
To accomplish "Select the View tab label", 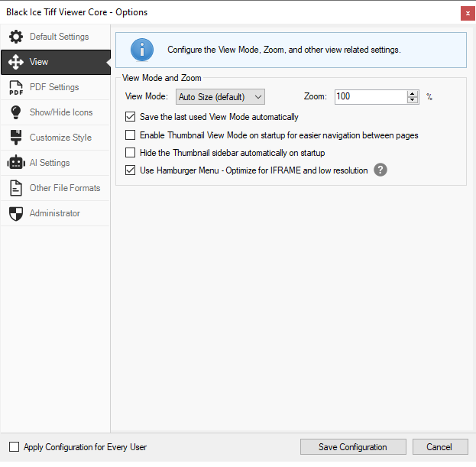I will (38, 62).
